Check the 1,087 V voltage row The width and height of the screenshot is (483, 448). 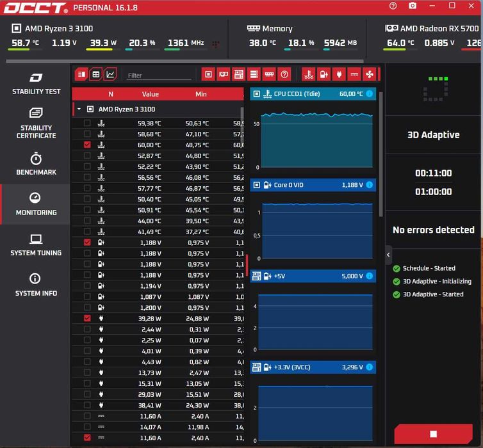point(87,296)
